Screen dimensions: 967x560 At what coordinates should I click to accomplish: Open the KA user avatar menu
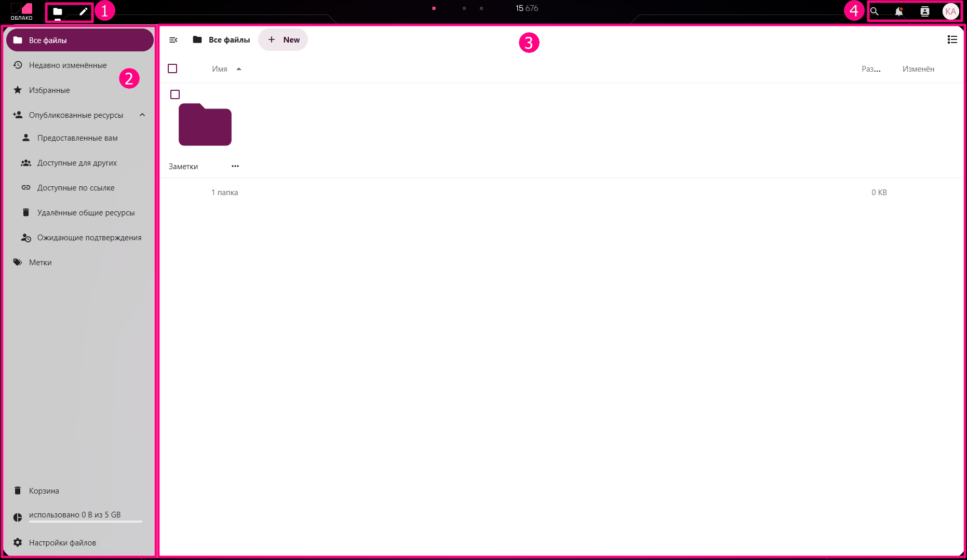pos(951,11)
